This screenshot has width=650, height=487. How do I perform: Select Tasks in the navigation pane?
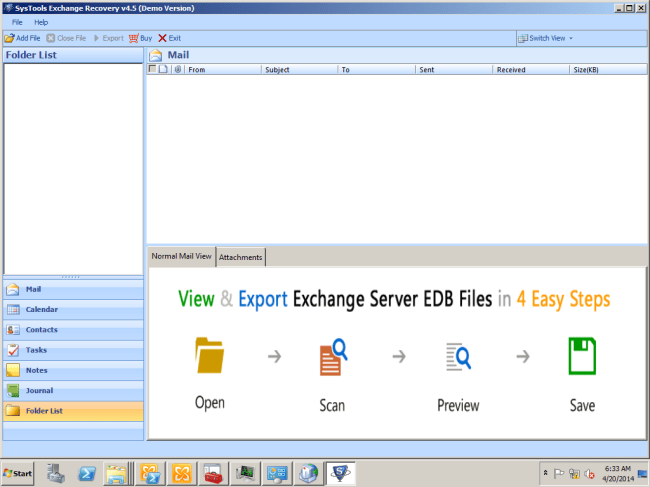73,350
